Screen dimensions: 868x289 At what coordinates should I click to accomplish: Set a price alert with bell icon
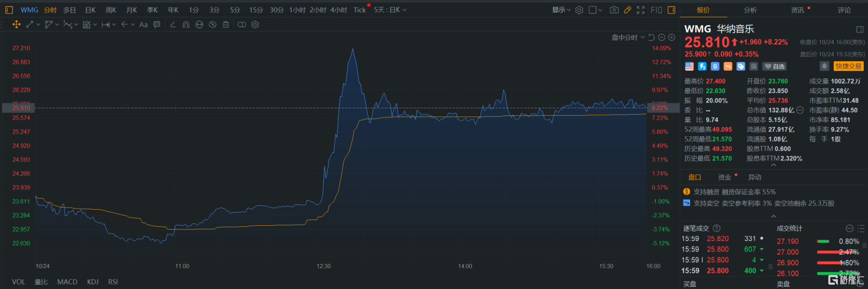[824, 66]
